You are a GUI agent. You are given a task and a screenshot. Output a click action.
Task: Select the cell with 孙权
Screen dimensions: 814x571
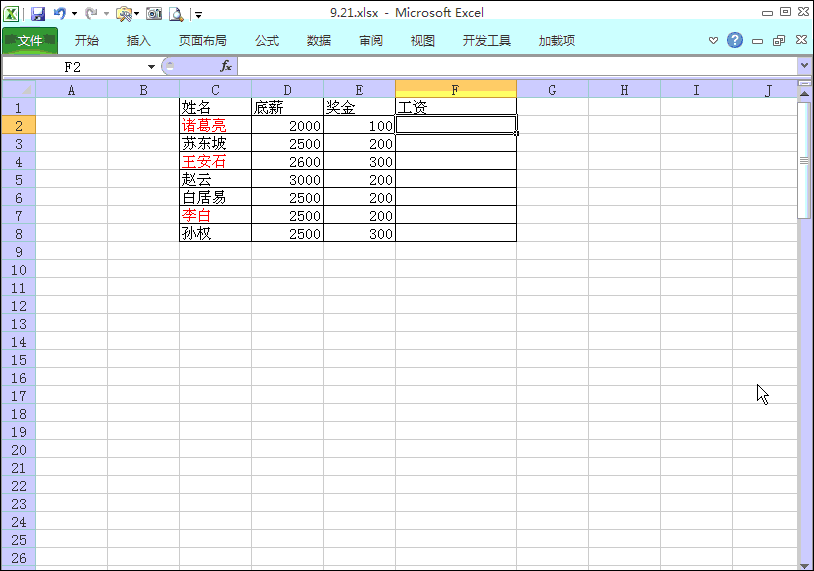pos(215,234)
